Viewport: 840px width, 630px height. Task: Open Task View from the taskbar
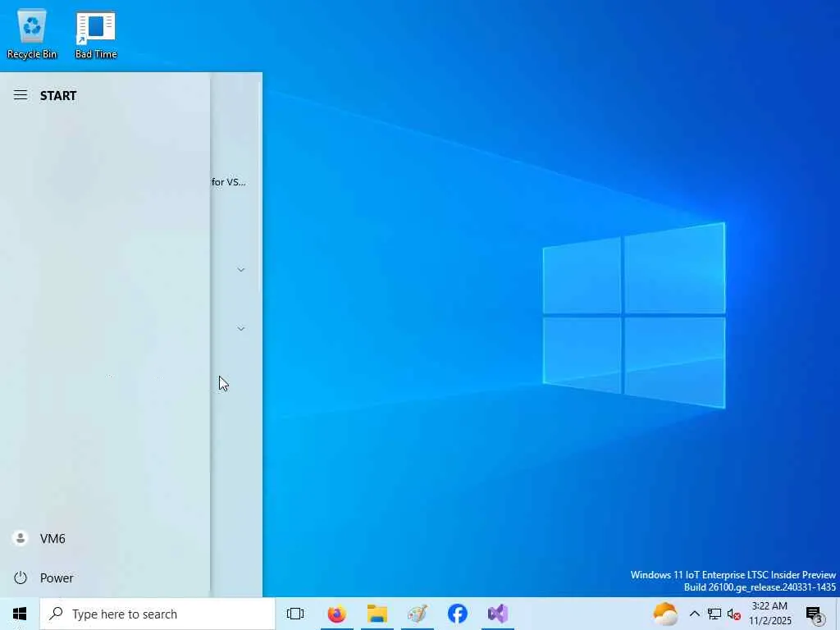coord(295,614)
